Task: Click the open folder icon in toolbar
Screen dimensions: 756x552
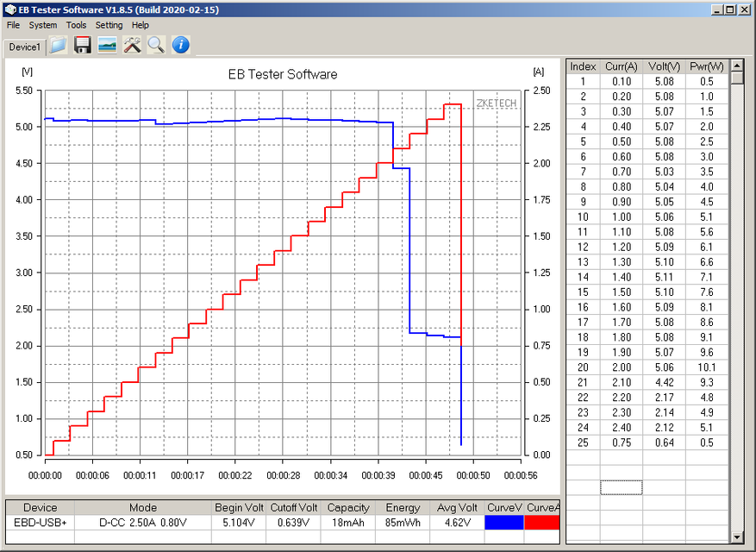Action: coord(58,45)
